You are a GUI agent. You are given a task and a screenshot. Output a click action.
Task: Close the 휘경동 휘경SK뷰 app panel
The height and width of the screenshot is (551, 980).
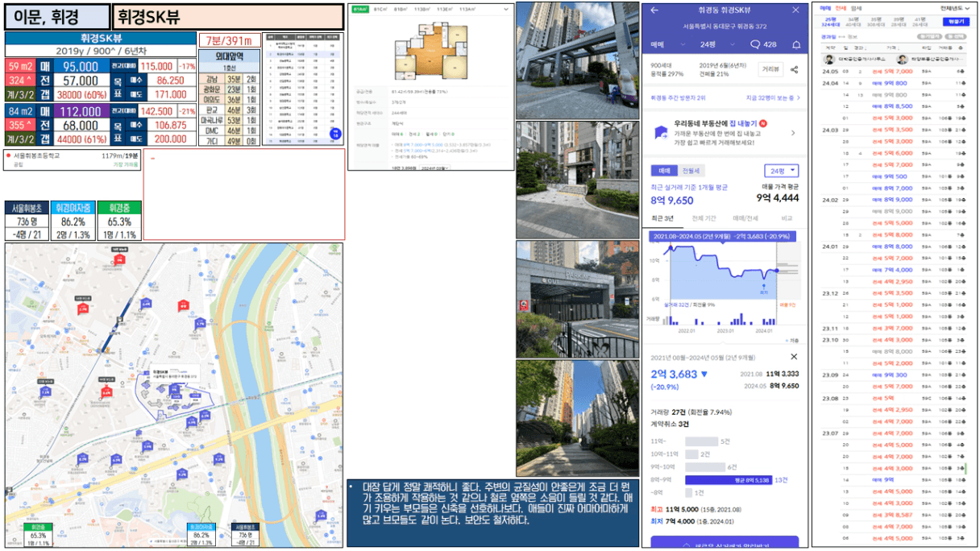click(x=795, y=10)
